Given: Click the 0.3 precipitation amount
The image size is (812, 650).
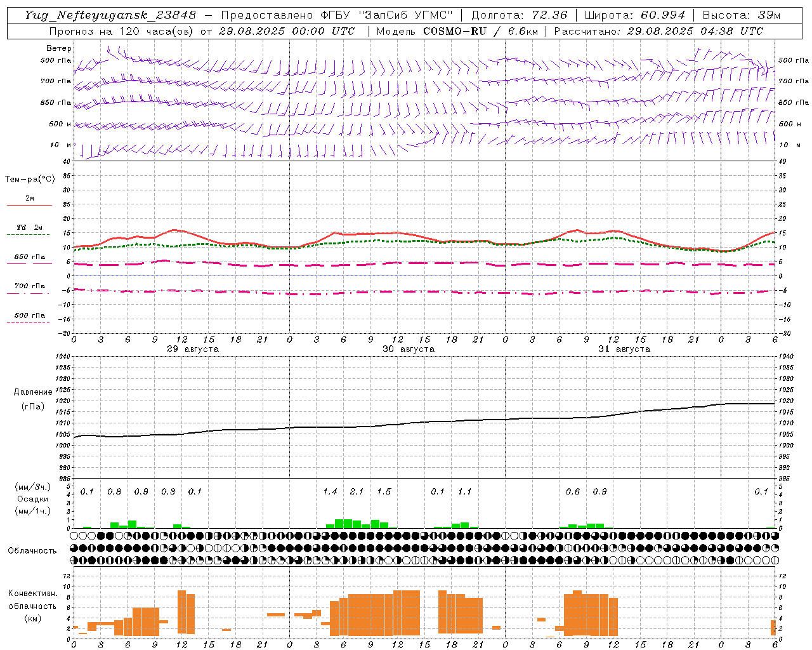Looking at the screenshot, I should pos(168,492).
